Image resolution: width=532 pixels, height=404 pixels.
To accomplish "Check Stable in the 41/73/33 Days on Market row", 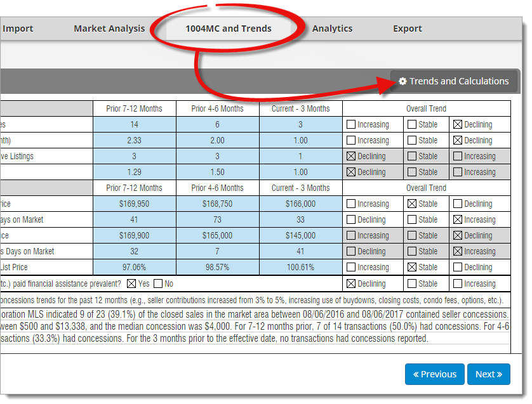I will click(412, 219).
